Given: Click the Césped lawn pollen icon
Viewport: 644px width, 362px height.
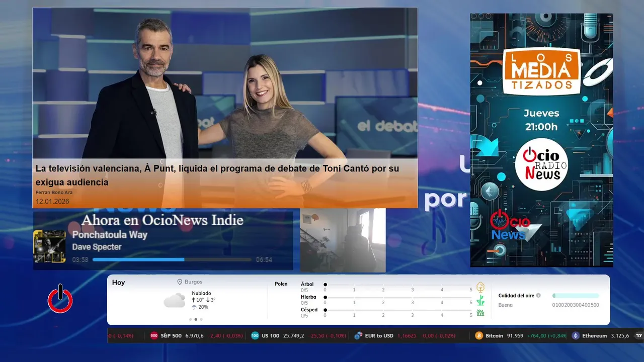Looking at the screenshot, I should (x=480, y=313).
